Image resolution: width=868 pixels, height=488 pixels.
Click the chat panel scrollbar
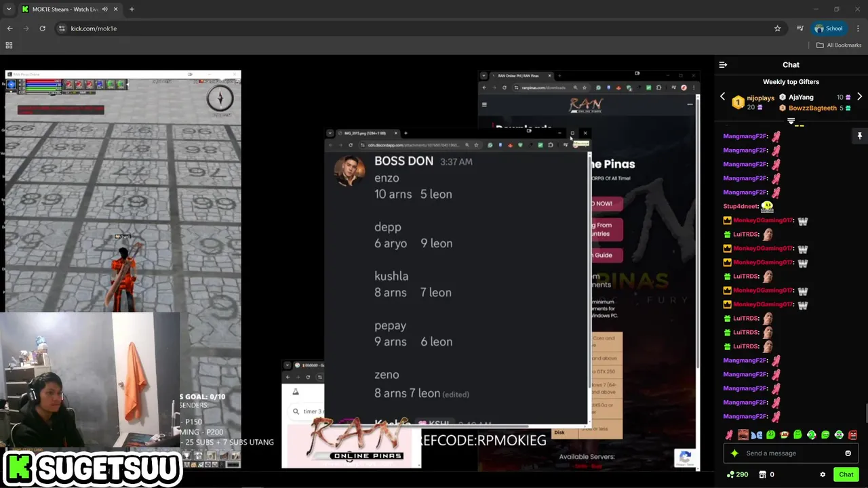[x=866, y=413]
